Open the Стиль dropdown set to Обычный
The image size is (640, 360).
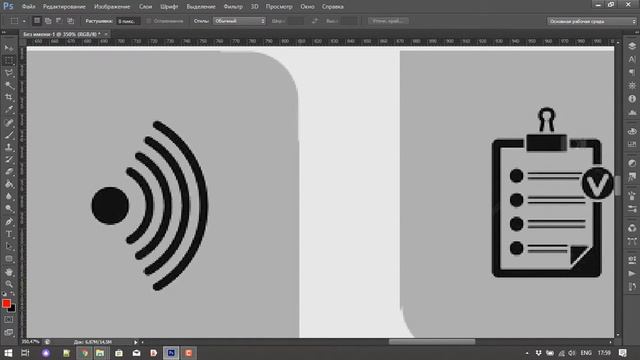point(239,21)
